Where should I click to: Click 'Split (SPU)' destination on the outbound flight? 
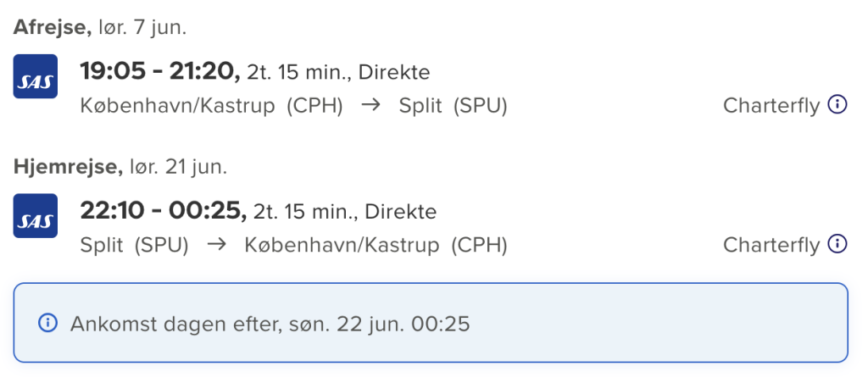click(x=453, y=106)
